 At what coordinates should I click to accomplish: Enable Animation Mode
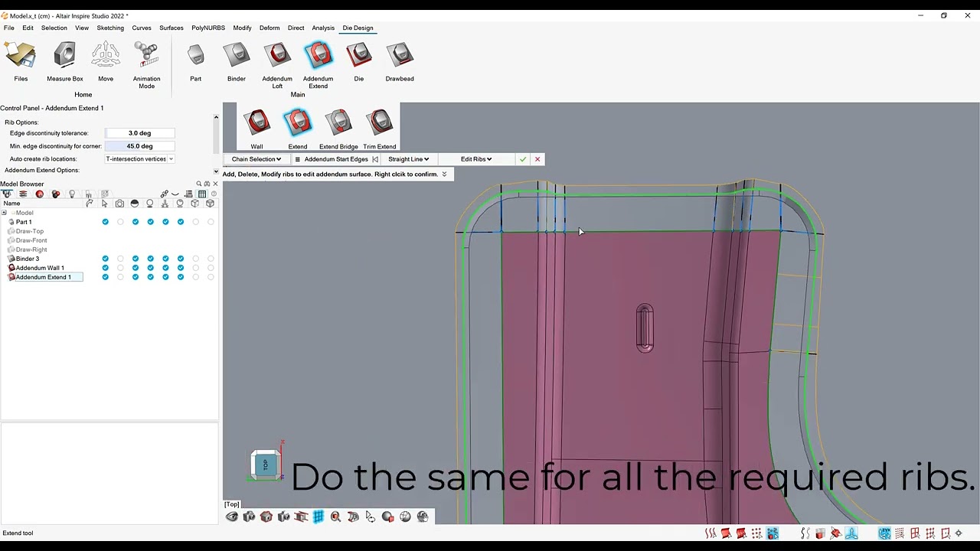pos(146,65)
